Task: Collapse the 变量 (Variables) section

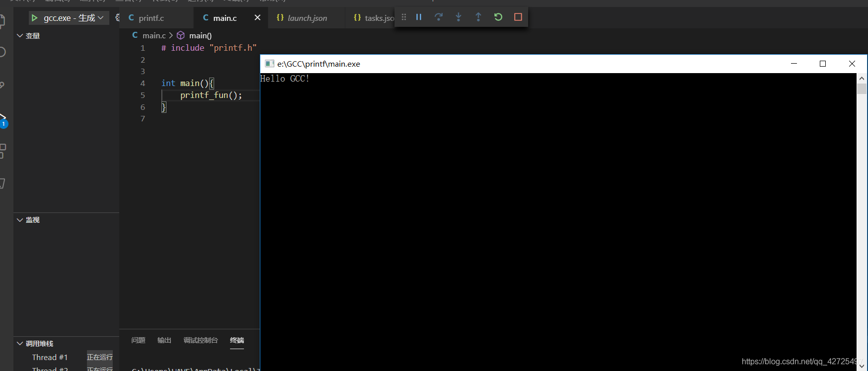Action: pyautogui.click(x=66, y=36)
